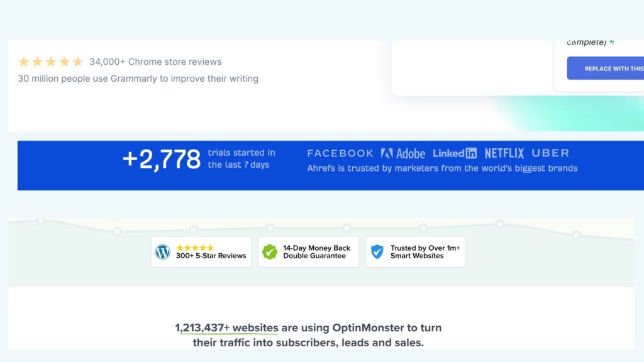Screen dimensions: 644x362
Task: Click the subscribers, leads and sales text line
Action: pyautogui.click(x=308, y=343)
